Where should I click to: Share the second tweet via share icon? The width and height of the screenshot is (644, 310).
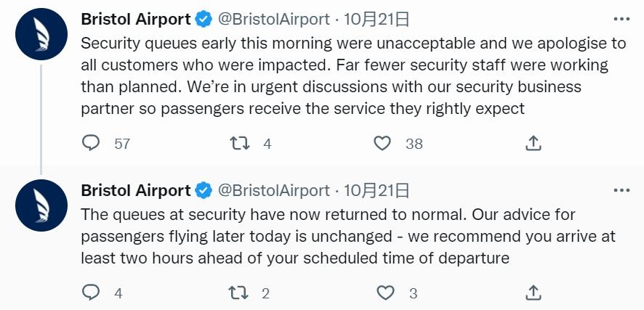[x=533, y=293]
